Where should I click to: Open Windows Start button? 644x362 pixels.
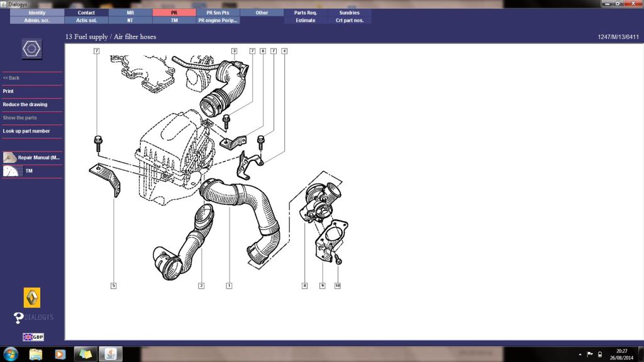[11, 354]
